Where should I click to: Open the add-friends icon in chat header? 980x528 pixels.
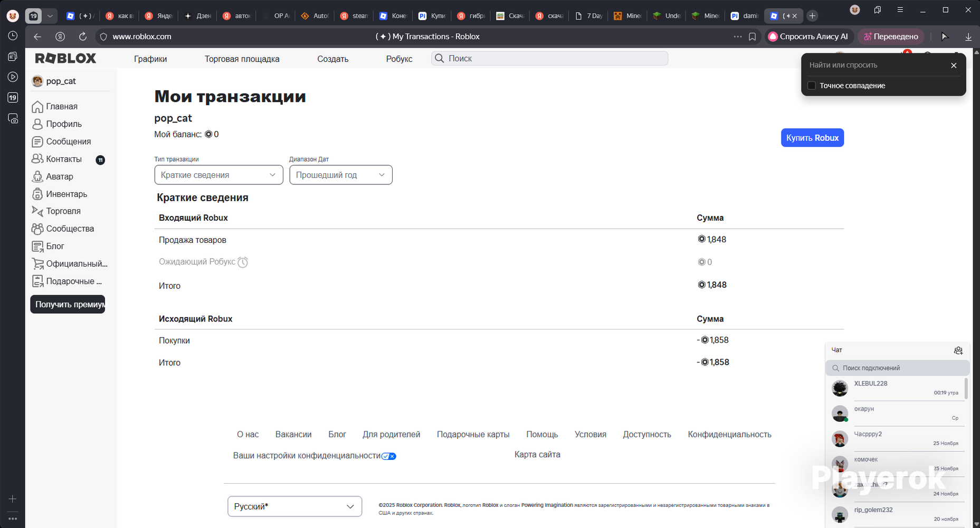[x=958, y=351]
